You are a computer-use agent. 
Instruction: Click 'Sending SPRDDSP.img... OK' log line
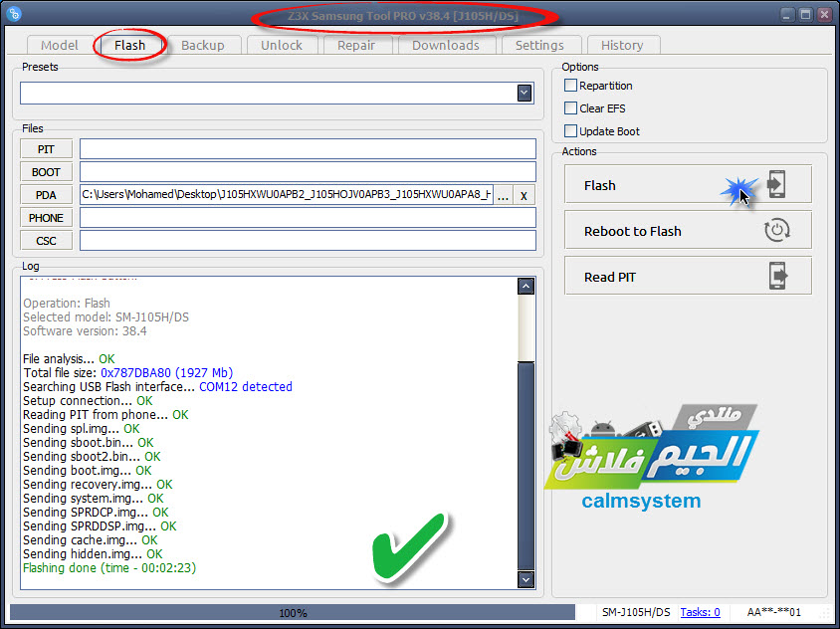tap(100, 526)
